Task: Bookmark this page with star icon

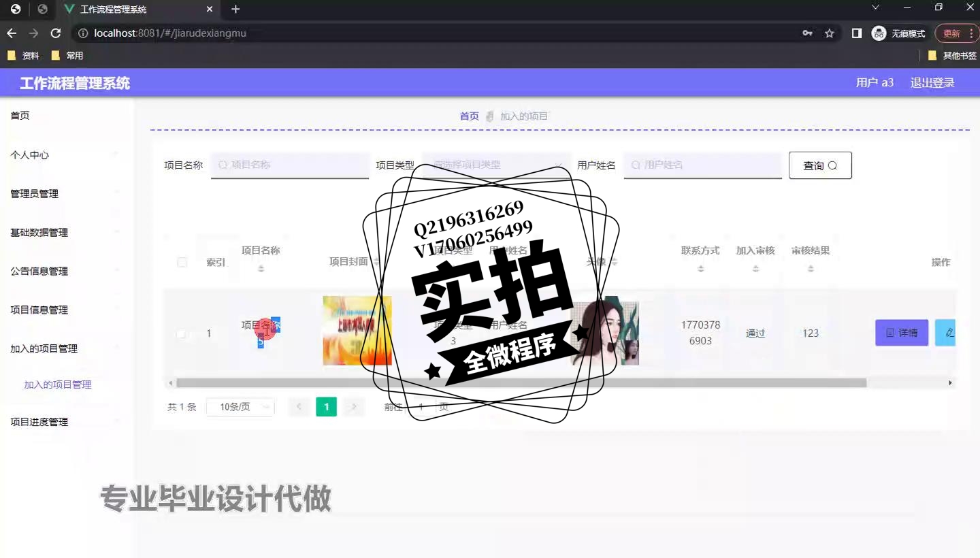Action: [829, 33]
